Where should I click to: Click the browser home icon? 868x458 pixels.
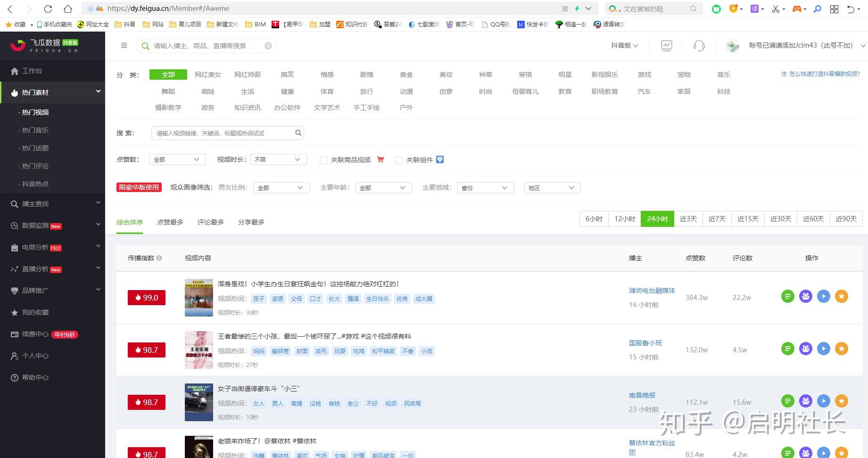pos(68,8)
